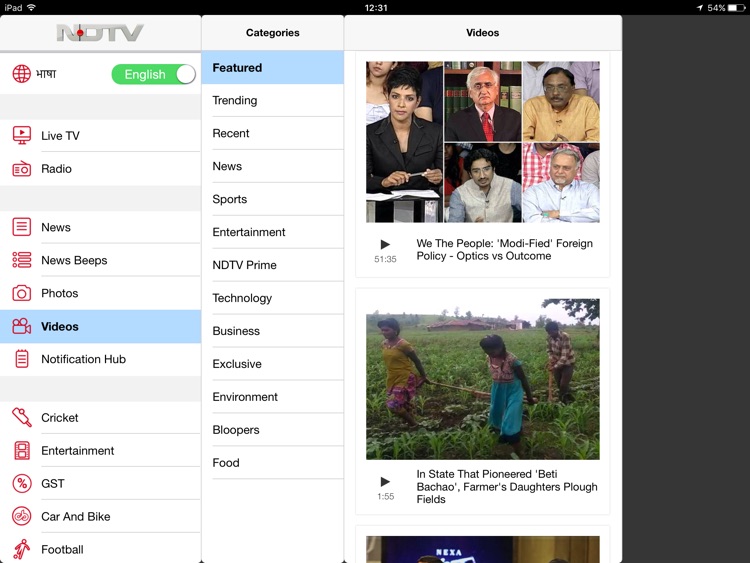The height and width of the screenshot is (563, 750).
Task: Click the Videos camcorder icon
Action: point(22,326)
